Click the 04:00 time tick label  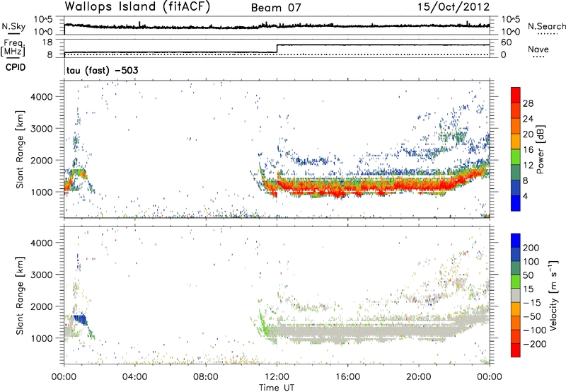(x=134, y=377)
